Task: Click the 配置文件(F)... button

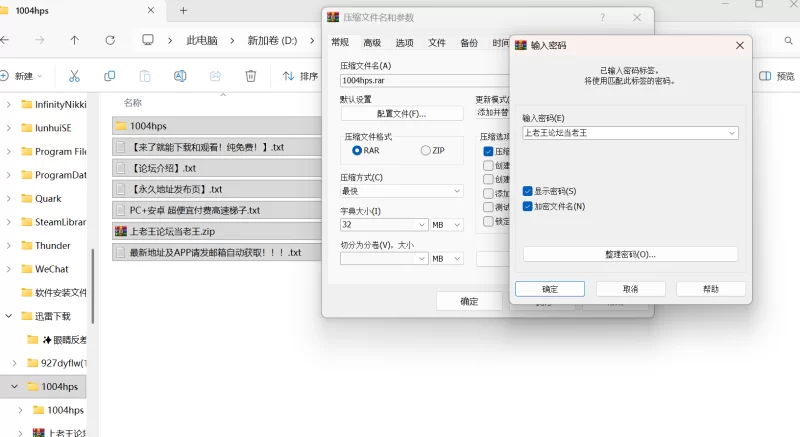Action: click(x=402, y=113)
